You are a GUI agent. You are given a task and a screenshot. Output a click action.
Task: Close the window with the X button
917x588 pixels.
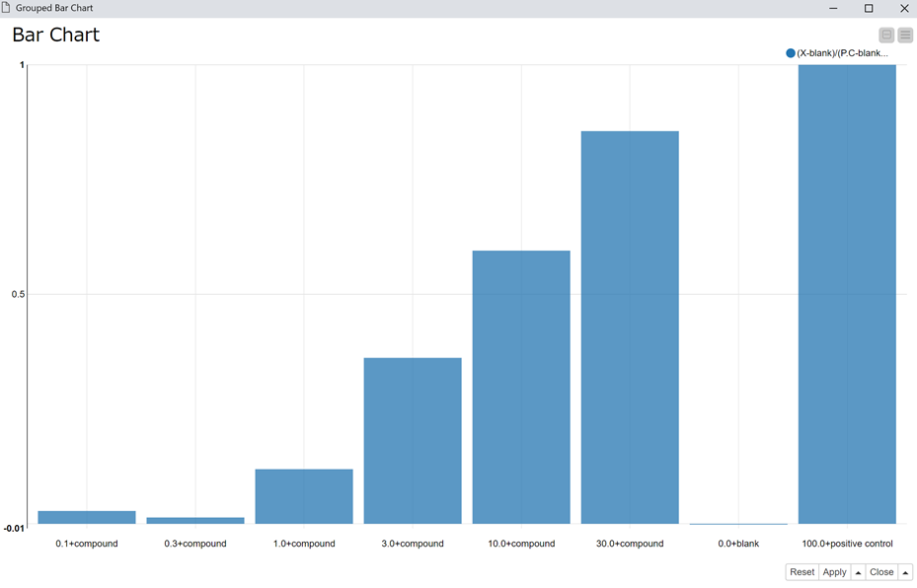[x=903, y=8]
